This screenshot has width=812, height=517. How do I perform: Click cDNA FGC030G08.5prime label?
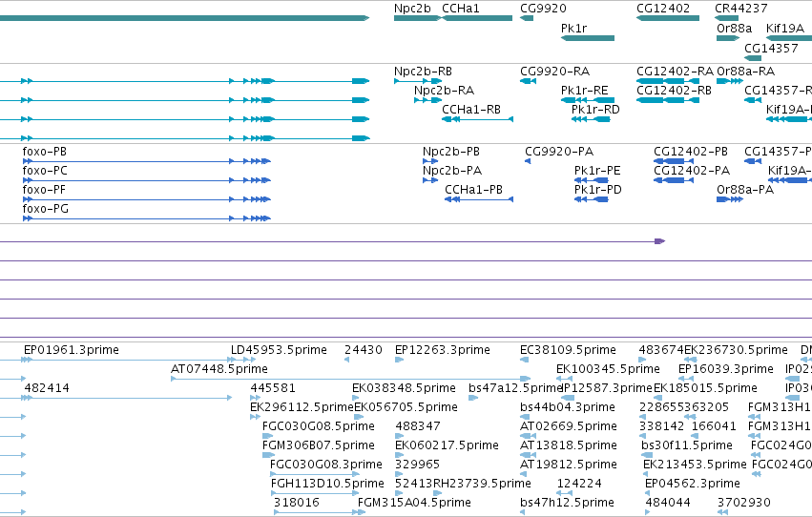[319, 427]
